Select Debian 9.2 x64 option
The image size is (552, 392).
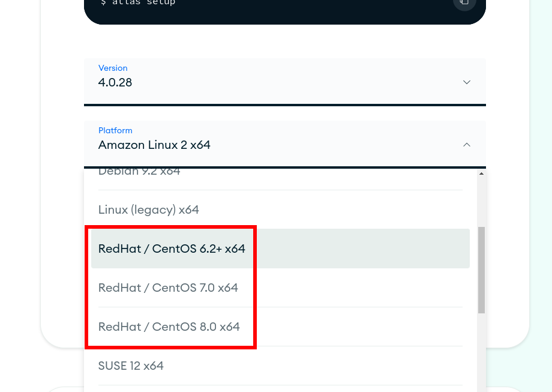139,172
